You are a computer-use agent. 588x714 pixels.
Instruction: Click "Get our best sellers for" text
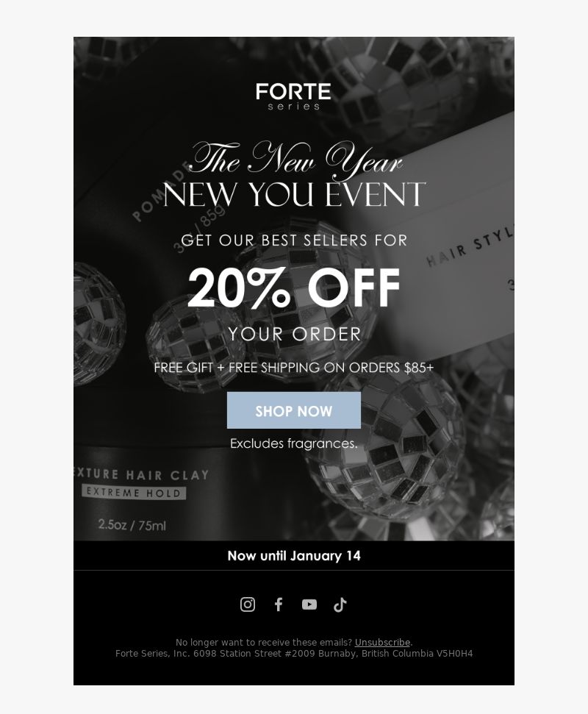click(x=294, y=240)
